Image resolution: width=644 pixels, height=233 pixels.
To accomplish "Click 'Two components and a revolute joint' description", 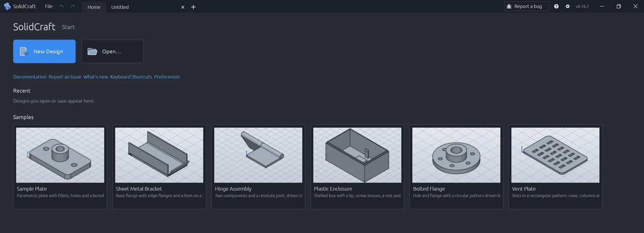I will 258,196.
